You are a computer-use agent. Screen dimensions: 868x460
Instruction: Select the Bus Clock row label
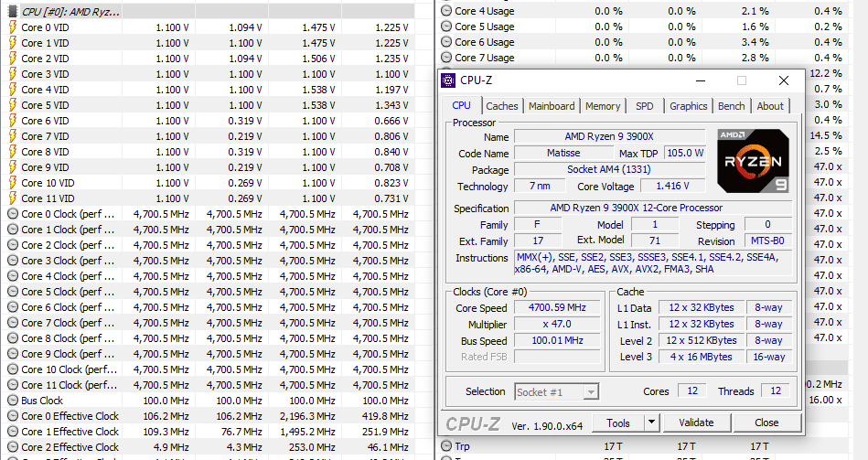[42, 401]
